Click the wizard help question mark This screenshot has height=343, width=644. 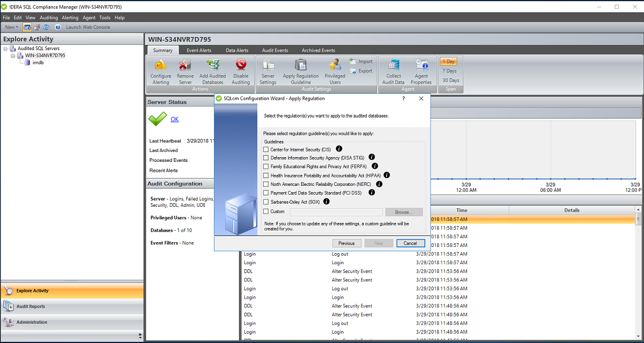pyautogui.click(x=404, y=98)
